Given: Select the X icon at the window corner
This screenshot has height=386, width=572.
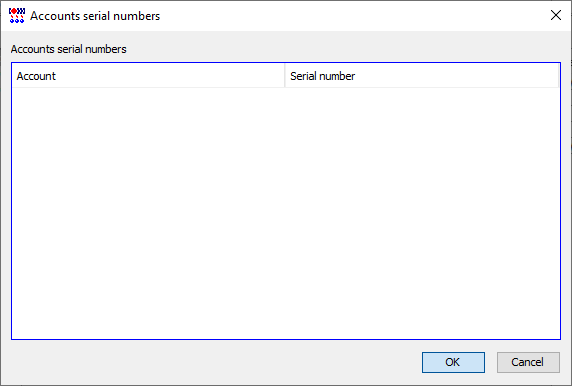Looking at the screenshot, I should coord(556,15).
